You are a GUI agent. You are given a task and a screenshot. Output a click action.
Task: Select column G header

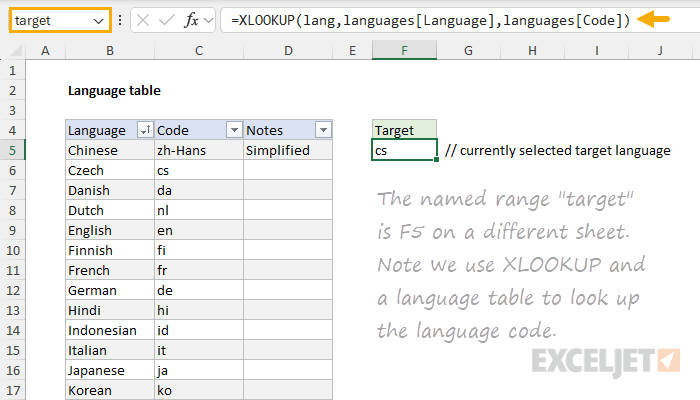(468, 50)
